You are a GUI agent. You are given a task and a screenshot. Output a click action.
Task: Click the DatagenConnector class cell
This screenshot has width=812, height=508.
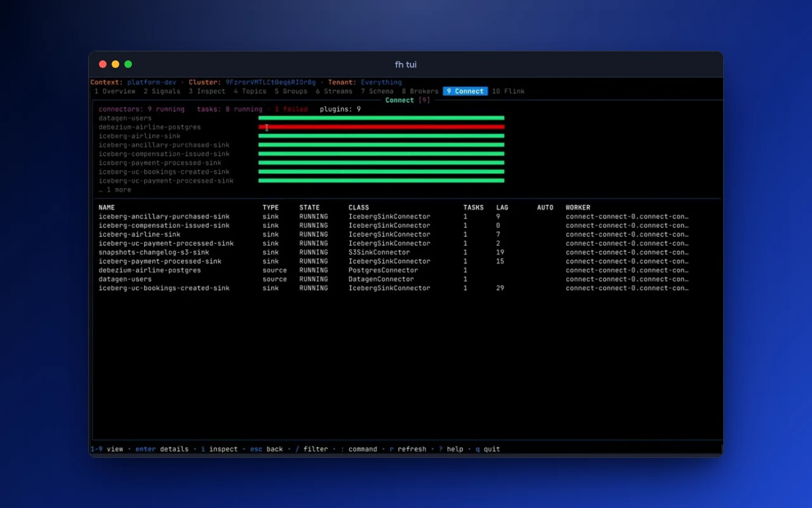[381, 279]
